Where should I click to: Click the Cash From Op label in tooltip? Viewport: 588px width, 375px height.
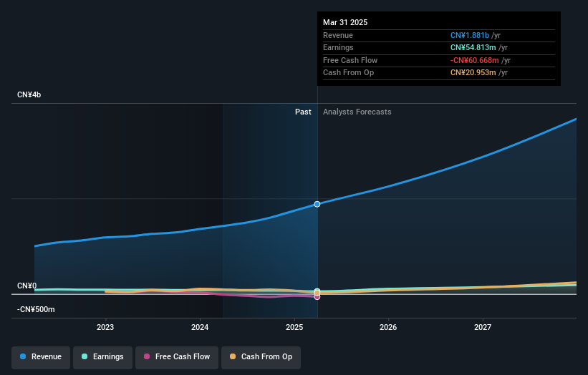348,73
